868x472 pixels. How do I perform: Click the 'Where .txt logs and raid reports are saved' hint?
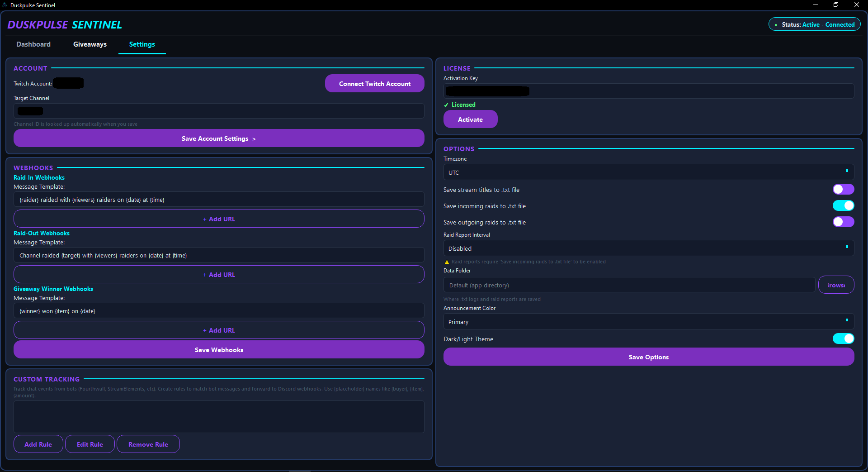[492, 299]
